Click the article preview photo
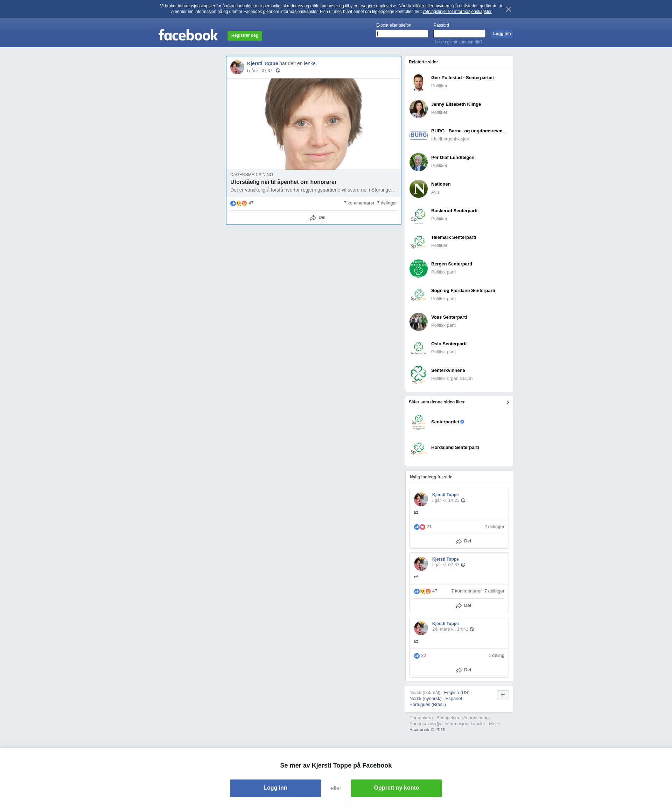The height and width of the screenshot is (811, 672). [x=313, y=124]
